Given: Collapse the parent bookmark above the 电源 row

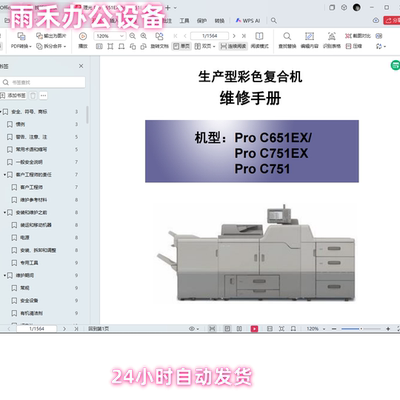Looking at the screenshot, I should point(5,212).
